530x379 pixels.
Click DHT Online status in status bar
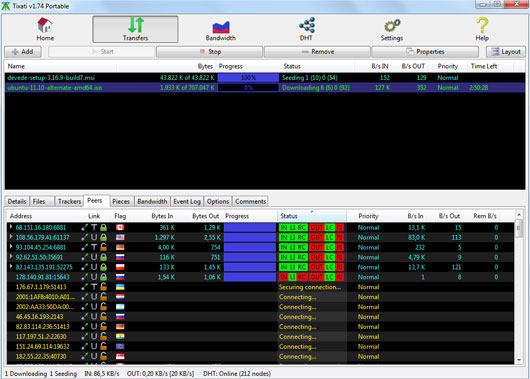click(x=237, y=374)
